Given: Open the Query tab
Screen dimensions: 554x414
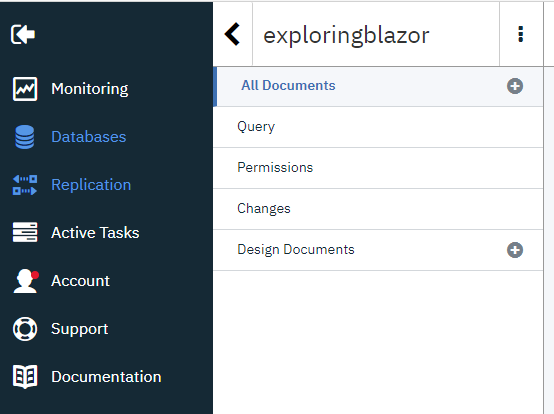Looking at the screenshot, I should (378, 127).
